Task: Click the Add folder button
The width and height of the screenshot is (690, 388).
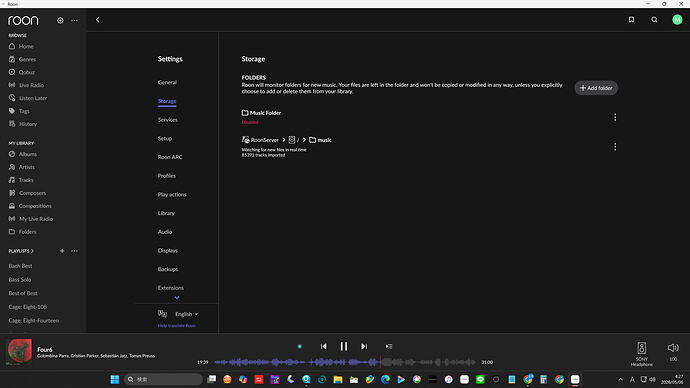Action: pyautogui.click(x=596, y=88)
